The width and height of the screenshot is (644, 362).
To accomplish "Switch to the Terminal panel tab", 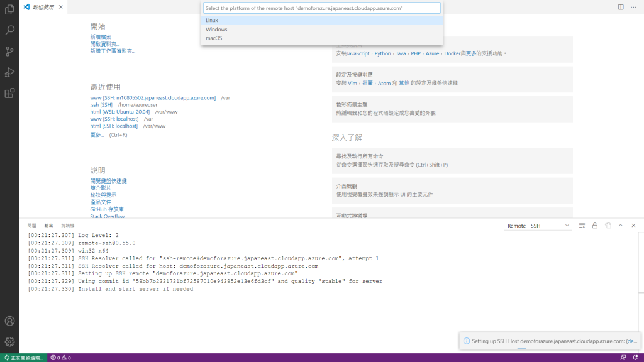I will tap(68, 226).
